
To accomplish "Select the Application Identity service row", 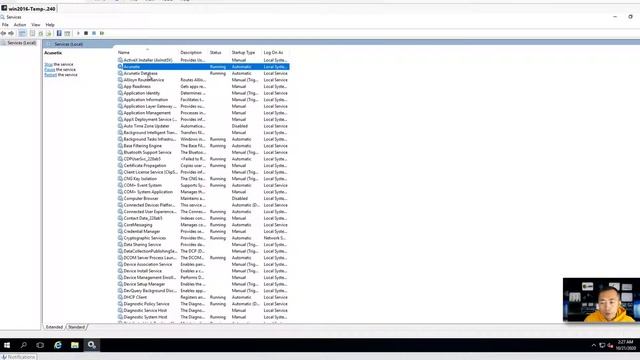I will coord(203,93).
